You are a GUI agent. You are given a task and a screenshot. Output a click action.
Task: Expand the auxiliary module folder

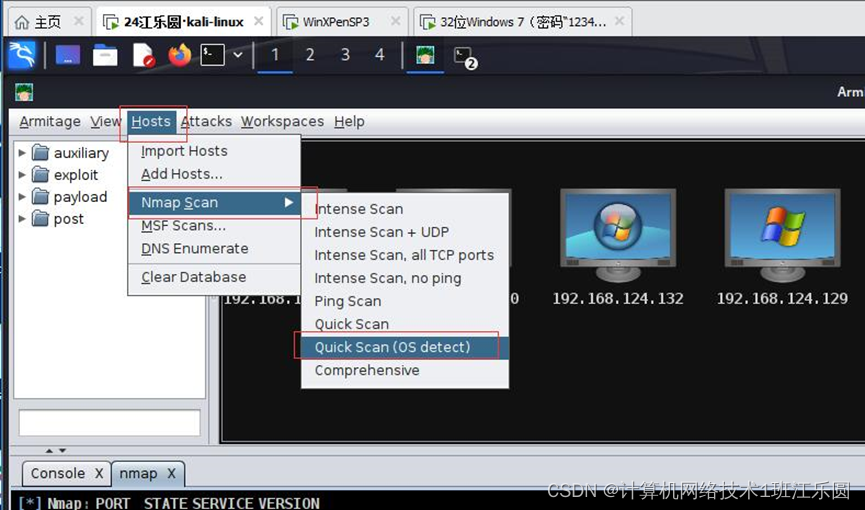point(22,152)
